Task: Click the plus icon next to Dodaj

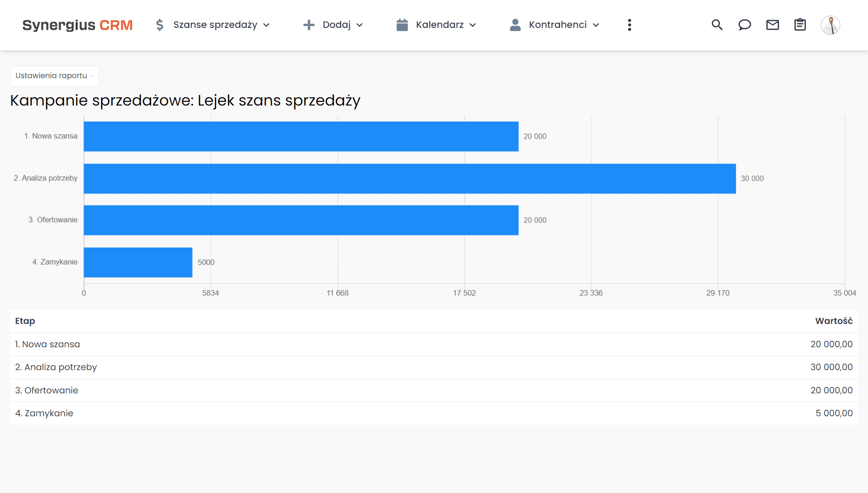Action: tap(309, 25)
